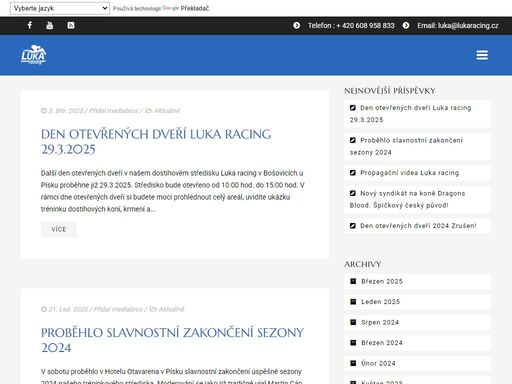
Task: Click the phone number +420 608 958 833
Action: point(365,26)
